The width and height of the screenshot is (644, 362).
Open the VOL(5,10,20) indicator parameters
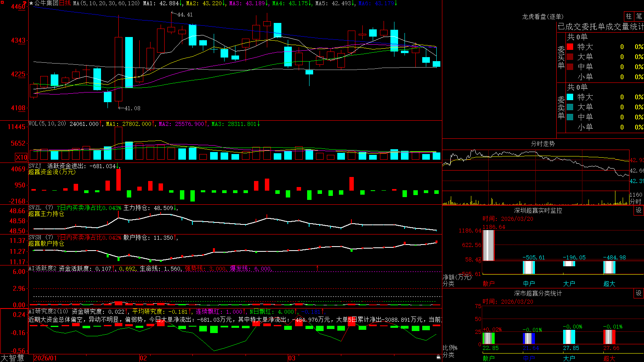pyautogui.click(x=47, y=124)
